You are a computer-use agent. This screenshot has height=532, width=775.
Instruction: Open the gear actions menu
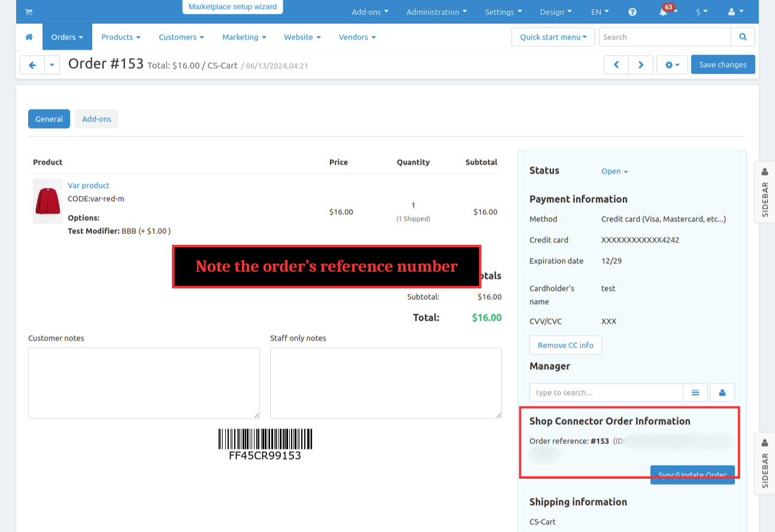[x=672, y=65]
